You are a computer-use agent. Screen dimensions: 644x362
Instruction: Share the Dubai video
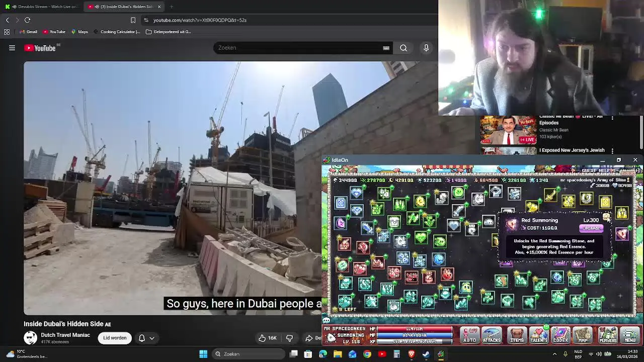[x=312, y=338]
